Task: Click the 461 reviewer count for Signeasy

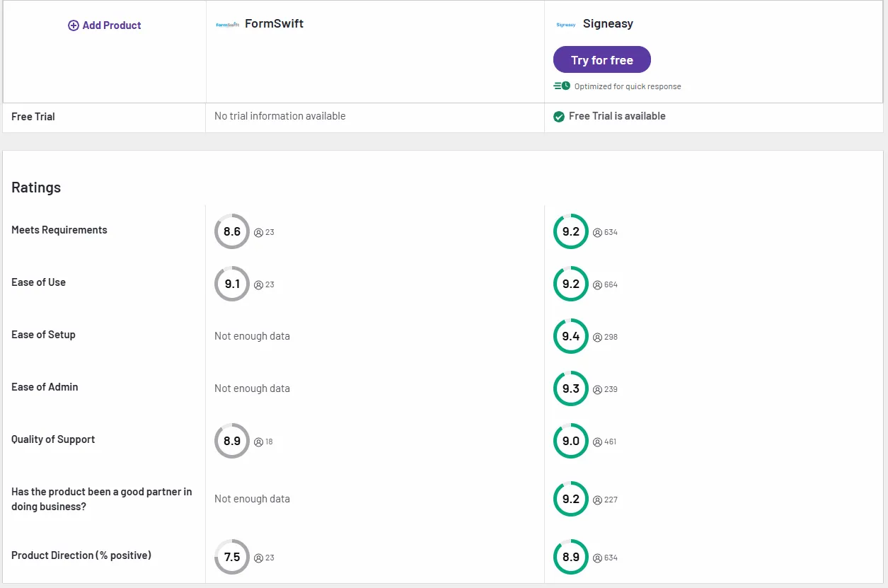Action: pos(610,442)
